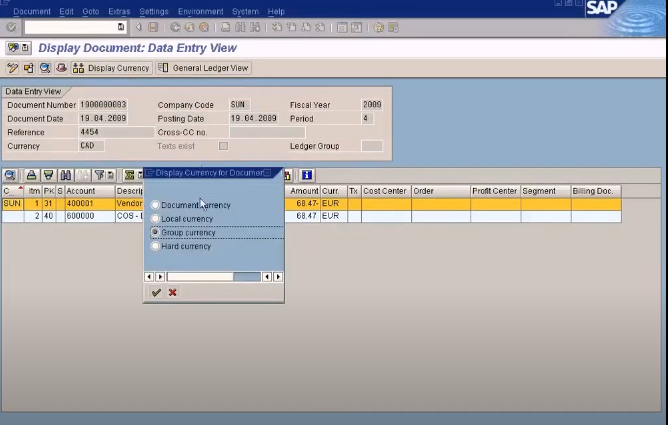Click the General Ledger View button
668x425 pixels.
coord(204,68)
